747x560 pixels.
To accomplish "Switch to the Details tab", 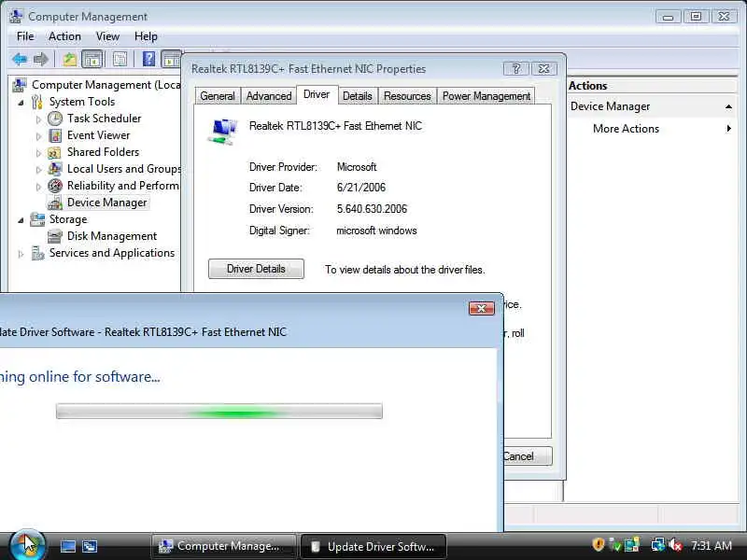I will point(358,96).
